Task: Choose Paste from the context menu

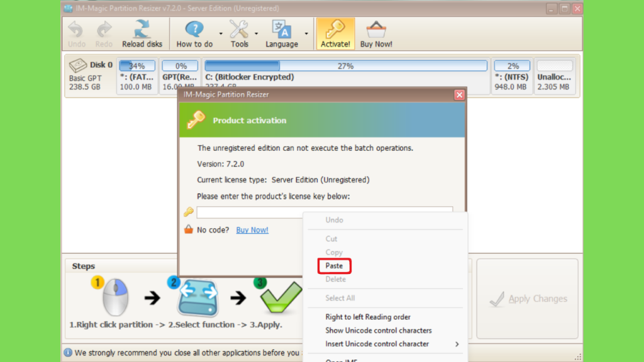Action: (334, 266)
